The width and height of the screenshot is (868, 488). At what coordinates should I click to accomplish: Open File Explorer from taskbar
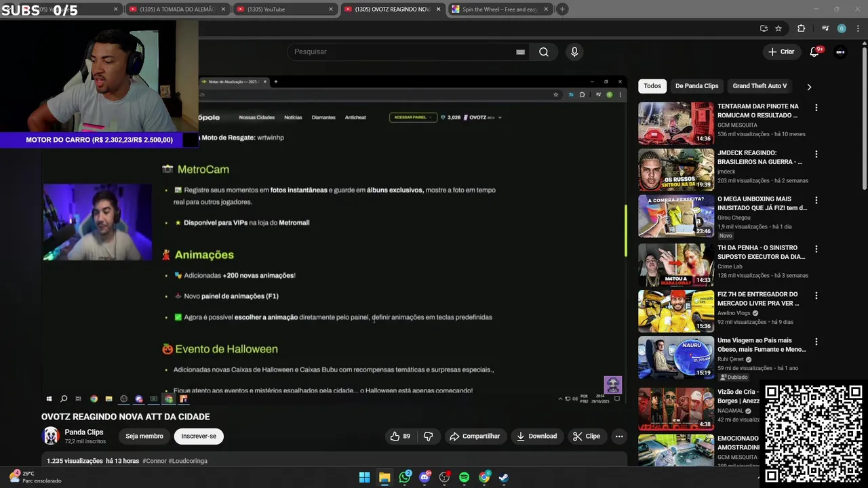[384, 477]
